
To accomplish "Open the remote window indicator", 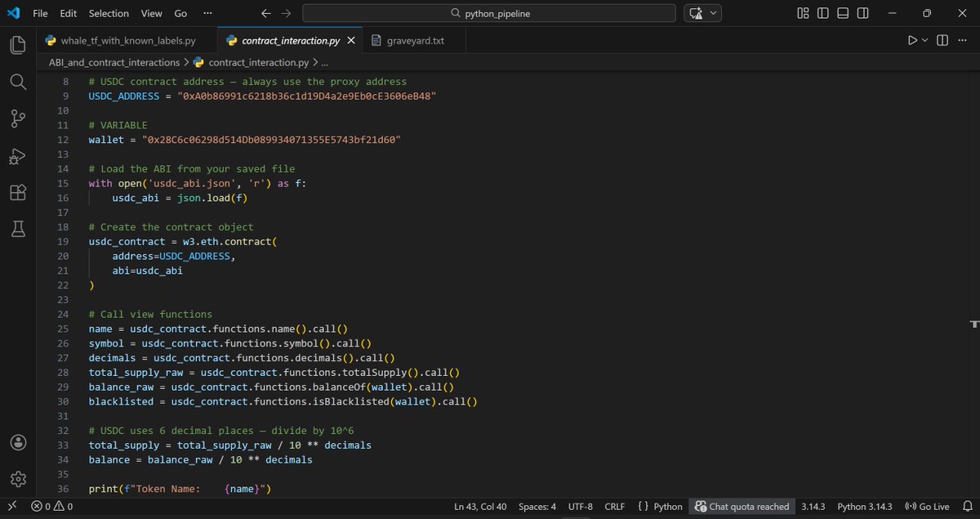I will 11,507.
